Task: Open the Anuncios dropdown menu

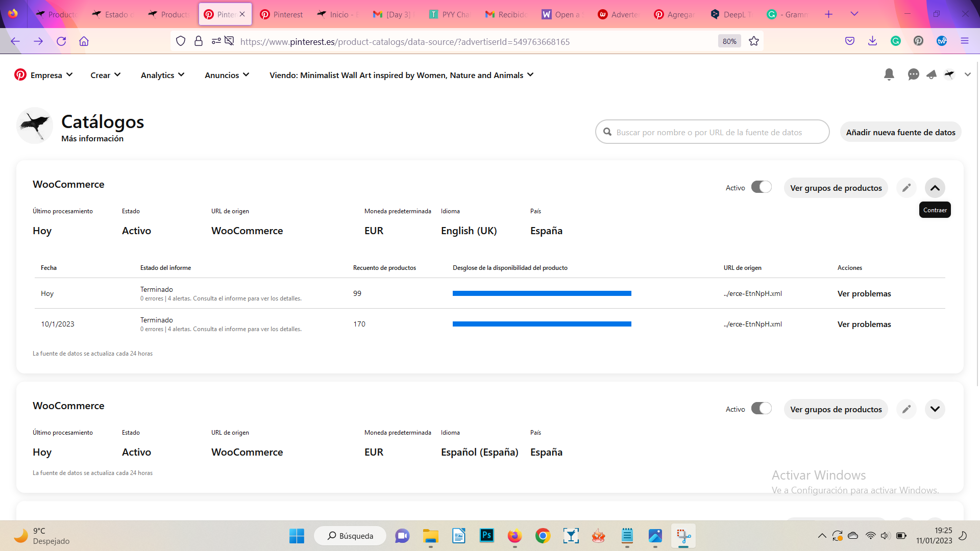Action: 227,75
